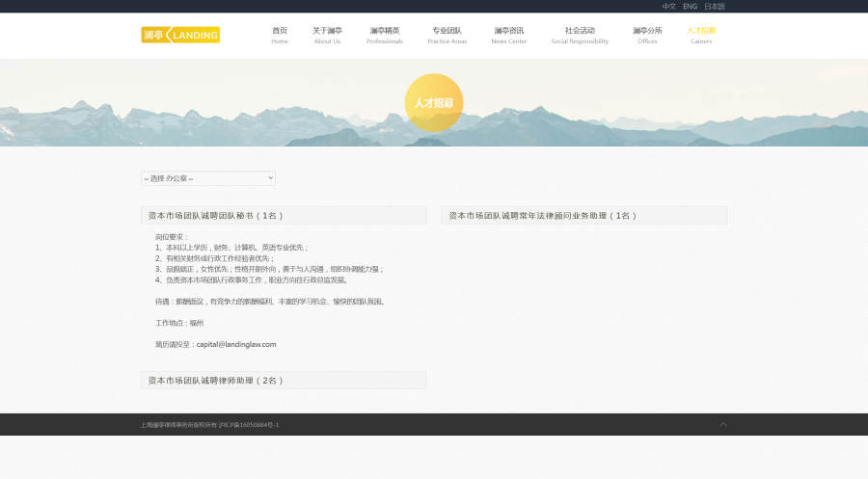The image size is (868, 479).
Task: Collapse the 资本市场团队诚聘团队秘书 job posting
Action: (283, 215)
